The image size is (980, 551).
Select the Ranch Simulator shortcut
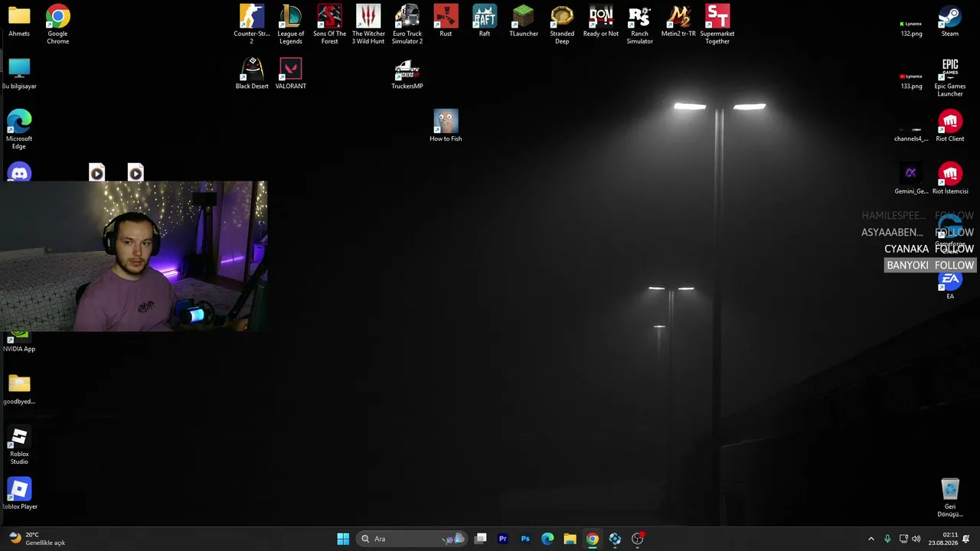[639, 23]
